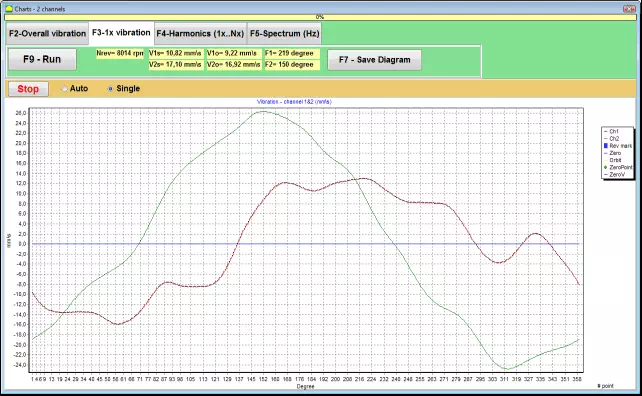Click the Ch1 legend entry

(611, 131)
